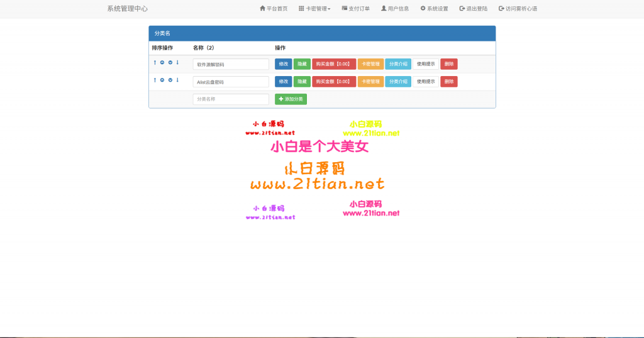This screenshot has height=338, width=644.
Task: Move 软件源解锁码 category to the bottom
Action: [x=177, y=63]
